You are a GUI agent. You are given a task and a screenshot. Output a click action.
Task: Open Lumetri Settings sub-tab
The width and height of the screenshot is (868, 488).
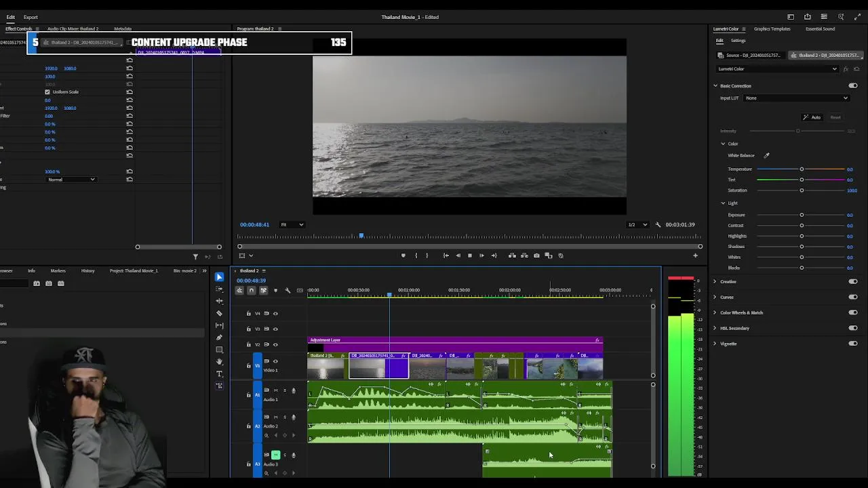tap(738, 41)
